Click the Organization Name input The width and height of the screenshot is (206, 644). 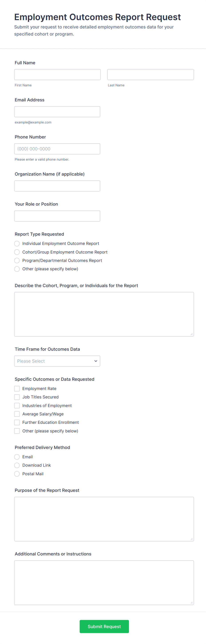click(57, 186)
